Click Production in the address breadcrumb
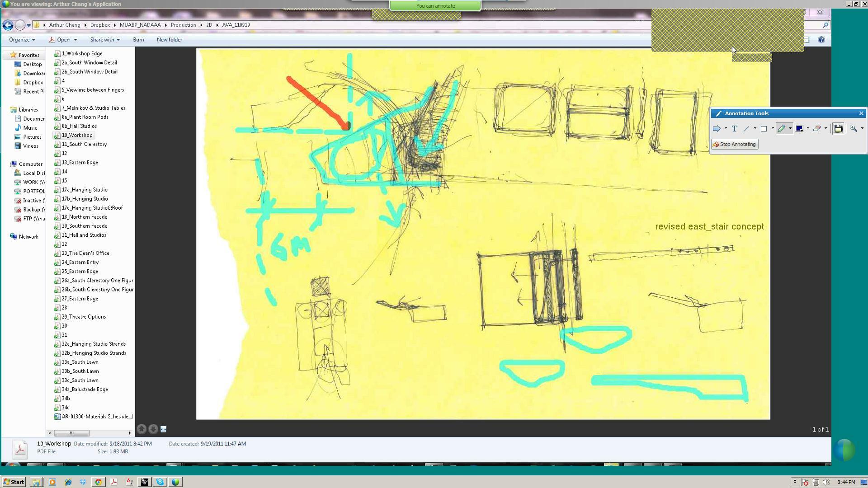This screenshot has height=488, width=868. click(183, 25)
